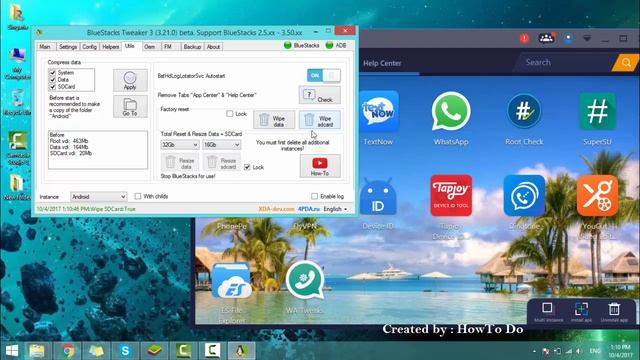Open the English language dropdown

pos(335,209)
